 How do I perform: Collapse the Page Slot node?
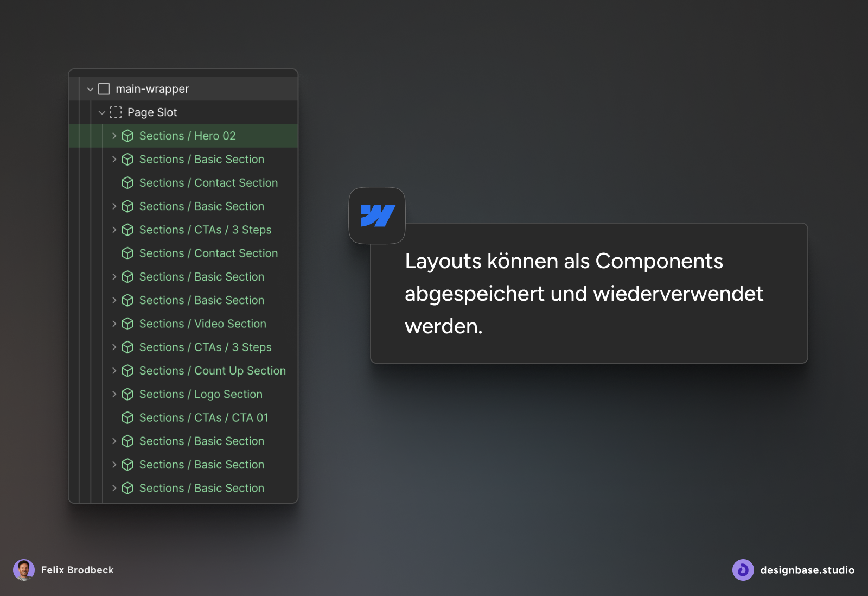(102, 112)
